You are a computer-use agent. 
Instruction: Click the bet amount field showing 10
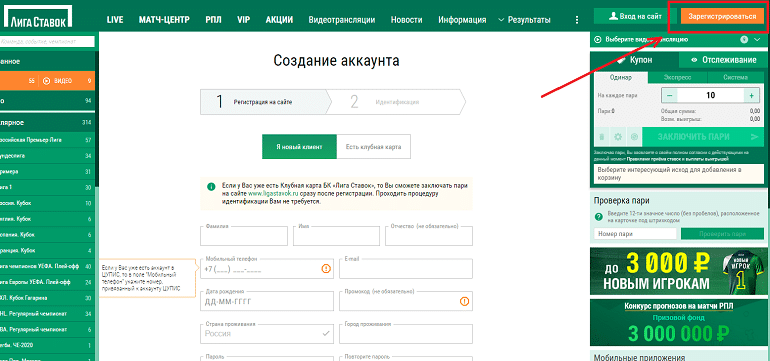point(710,95)
